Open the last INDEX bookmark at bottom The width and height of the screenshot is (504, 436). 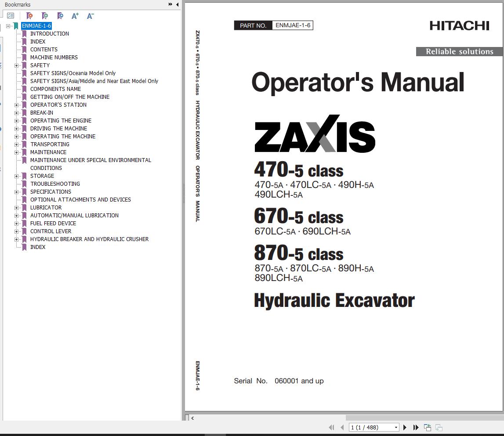(x=38, y=247)
